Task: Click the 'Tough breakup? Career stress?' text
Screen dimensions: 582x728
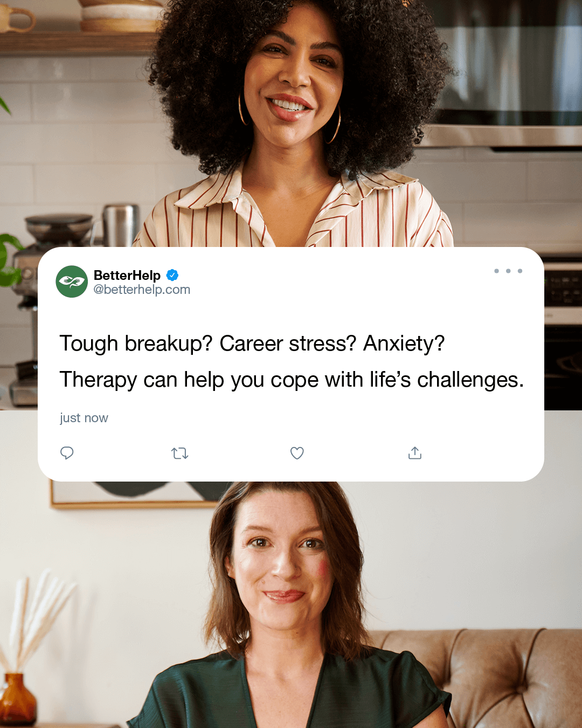Action: coord(208,344)
